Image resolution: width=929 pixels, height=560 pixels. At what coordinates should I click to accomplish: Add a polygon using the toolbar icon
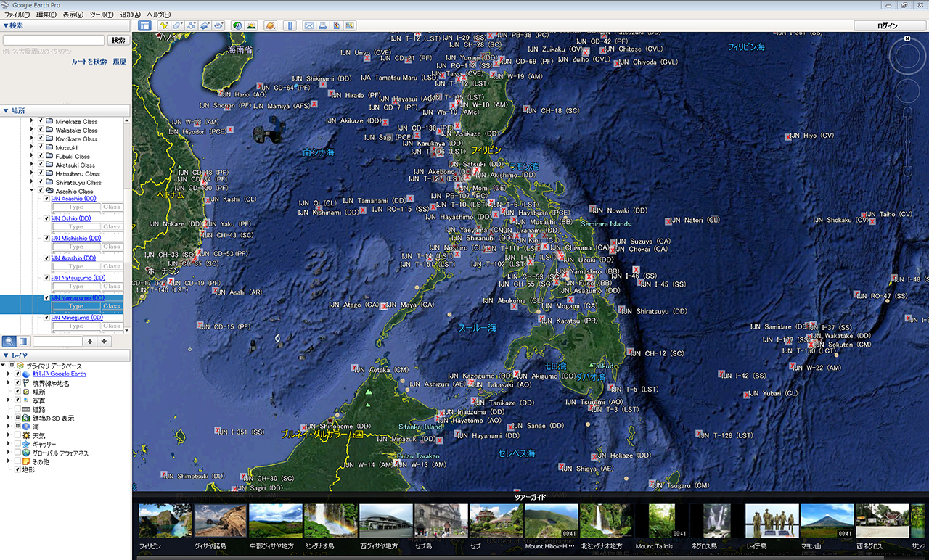point(178,25)
